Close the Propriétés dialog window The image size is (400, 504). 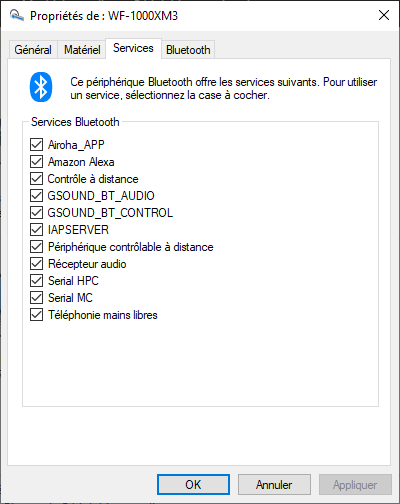coord(384,15)
